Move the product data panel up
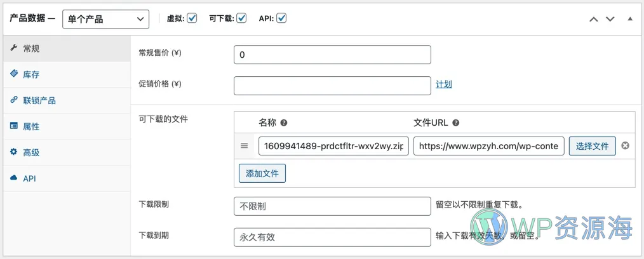This screenshot has height=259, width=644. 593,19
